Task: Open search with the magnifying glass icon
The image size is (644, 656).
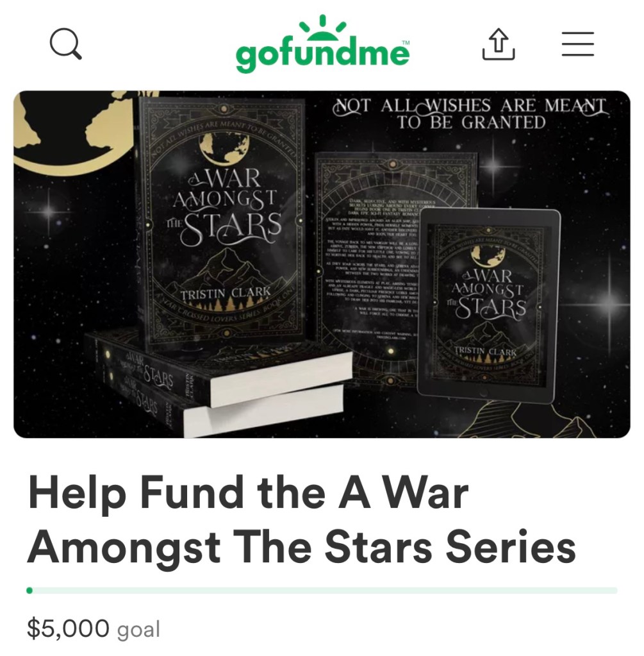Action: [65, 44]
